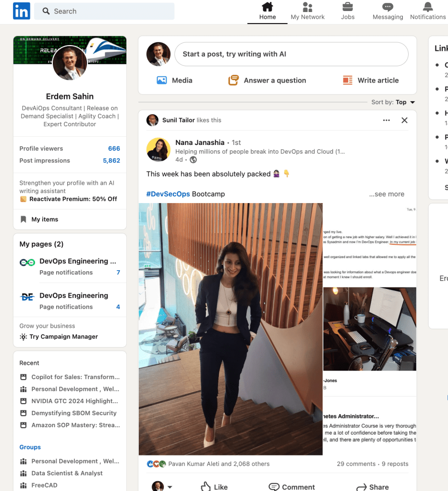Viewport: 448px width, 491px height.
Task: Open Messaging tab
Action: 387,11
